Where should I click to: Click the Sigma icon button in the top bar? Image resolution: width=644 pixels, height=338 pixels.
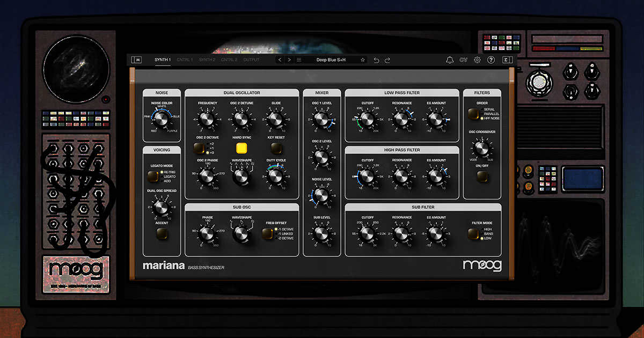[508, 60]
